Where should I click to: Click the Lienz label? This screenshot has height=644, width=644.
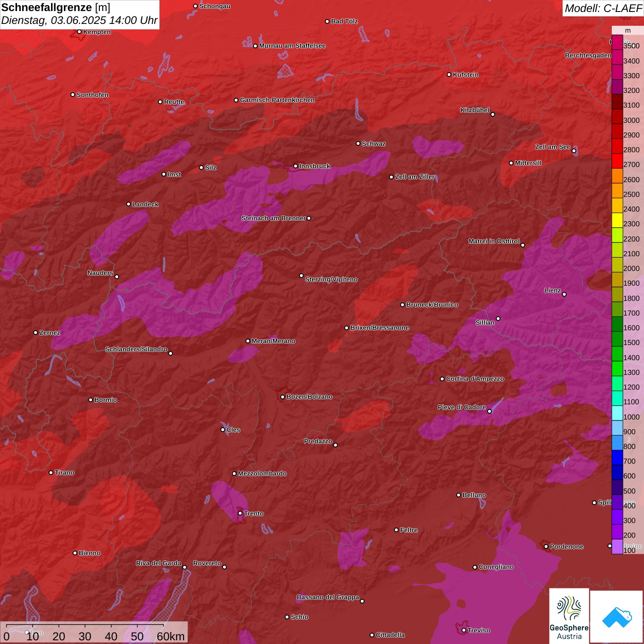pyautogui.click(x=552, y=290)
